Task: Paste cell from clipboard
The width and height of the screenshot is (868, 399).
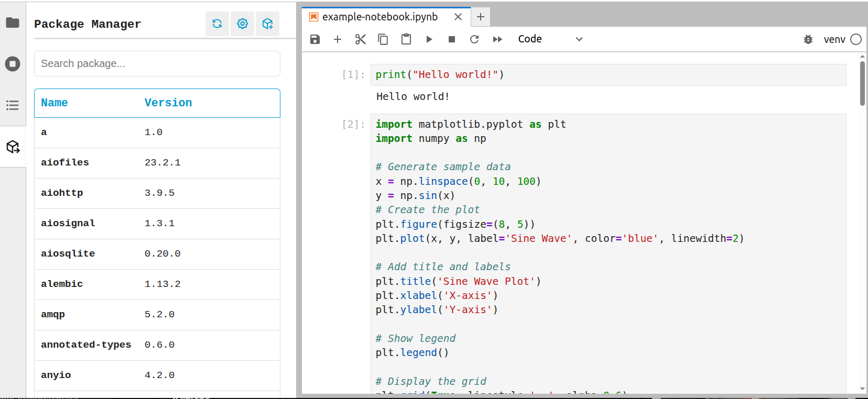Action: coord(406,39)
